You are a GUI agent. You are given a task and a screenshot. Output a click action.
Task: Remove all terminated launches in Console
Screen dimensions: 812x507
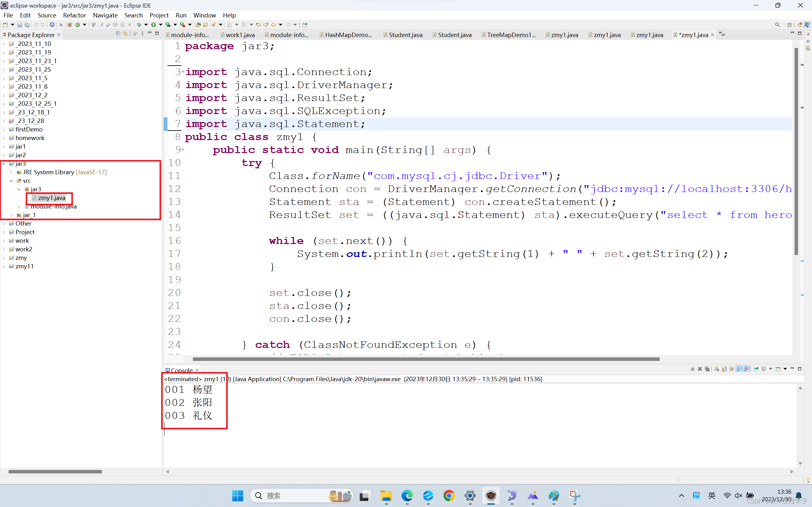[708, 369]
